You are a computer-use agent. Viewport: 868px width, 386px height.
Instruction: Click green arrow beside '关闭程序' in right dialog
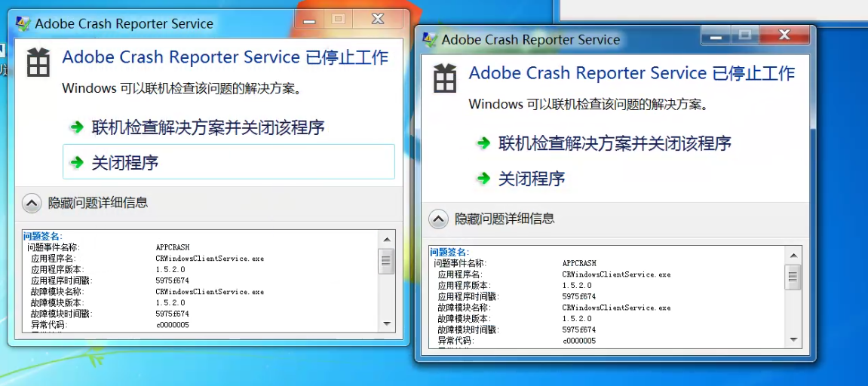[x=483, y=178]
